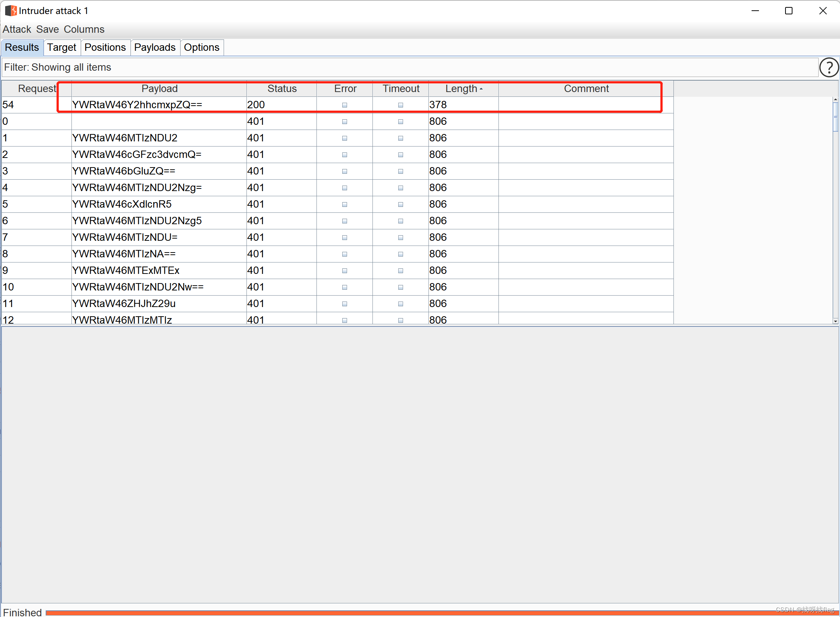Screen dimensions: 840x617
Task: Click the scrollbar down arrow of the results table
Action: 835,321
